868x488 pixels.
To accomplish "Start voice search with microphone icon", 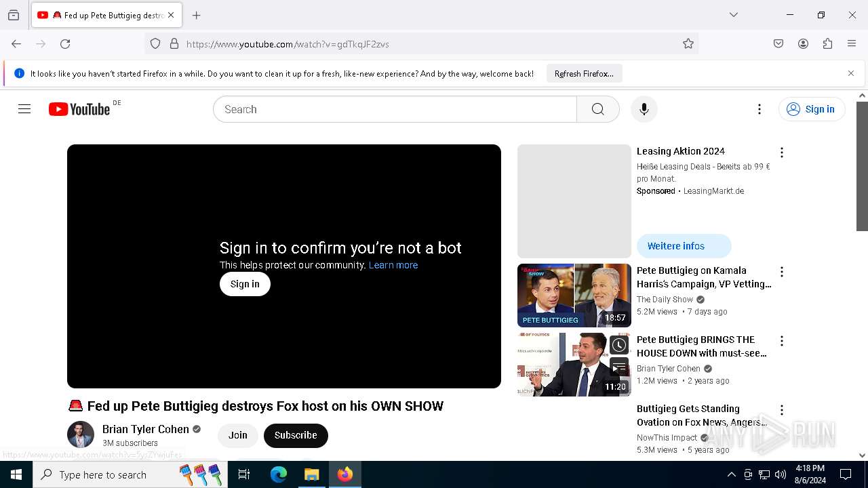I will click(644, 109).
